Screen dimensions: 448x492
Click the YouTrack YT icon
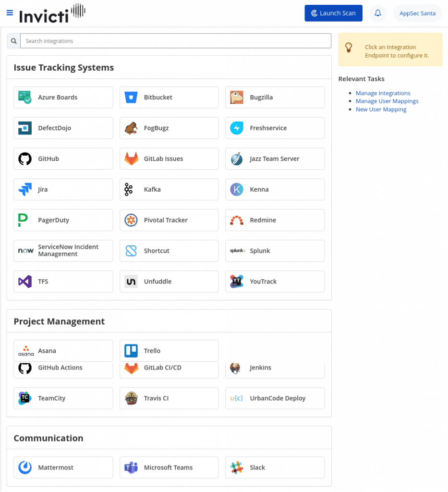click(237, 282)
